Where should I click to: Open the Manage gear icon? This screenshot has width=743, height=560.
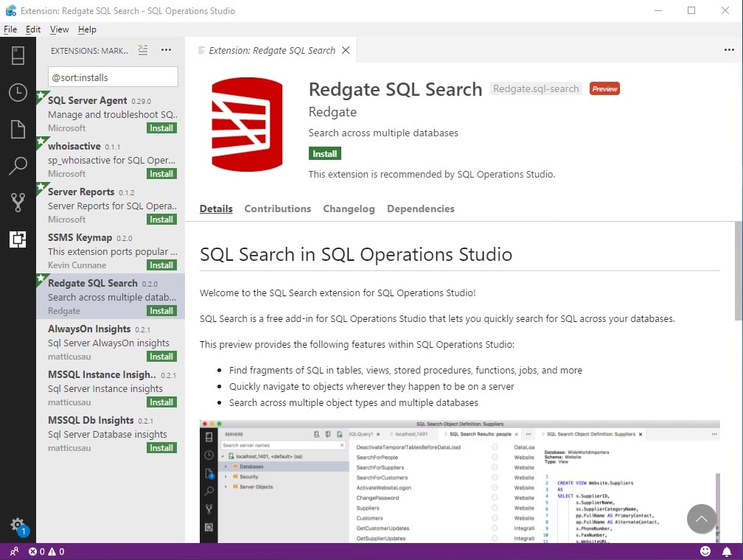click(18, 525)
